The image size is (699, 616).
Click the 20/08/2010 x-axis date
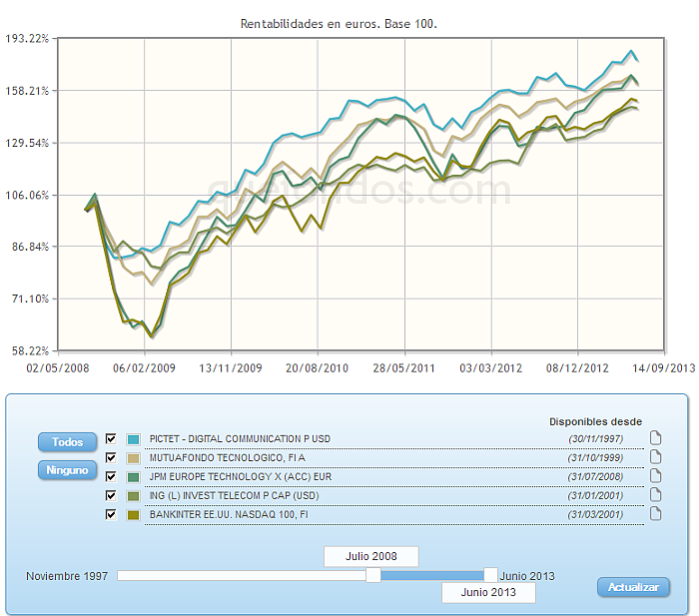pos(317,368)
